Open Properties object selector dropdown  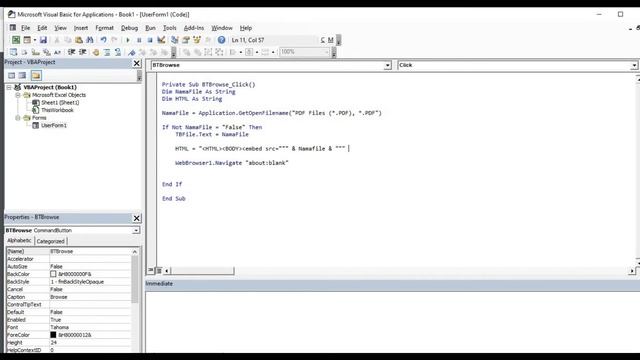tap(136, 231)
